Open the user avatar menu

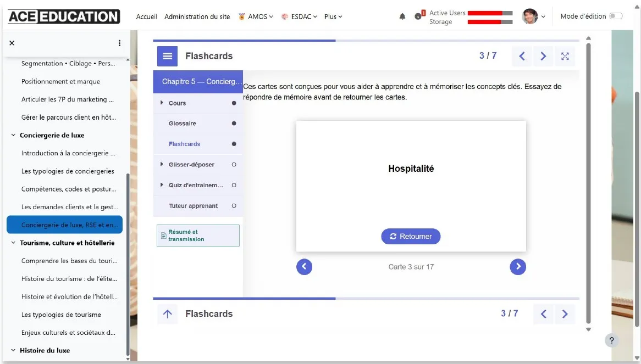(533, 16)
